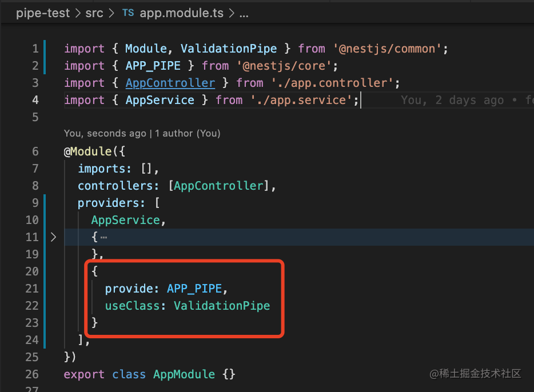Click the 'You, 2 days ago' inline blame annotation
The width and height of the screenshot is (534, 392).
click(452, 100)
